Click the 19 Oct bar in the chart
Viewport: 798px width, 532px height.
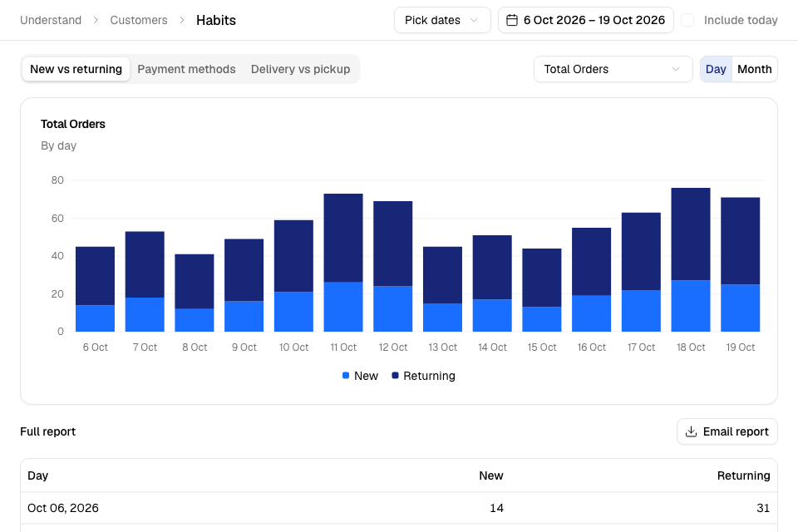741,264
